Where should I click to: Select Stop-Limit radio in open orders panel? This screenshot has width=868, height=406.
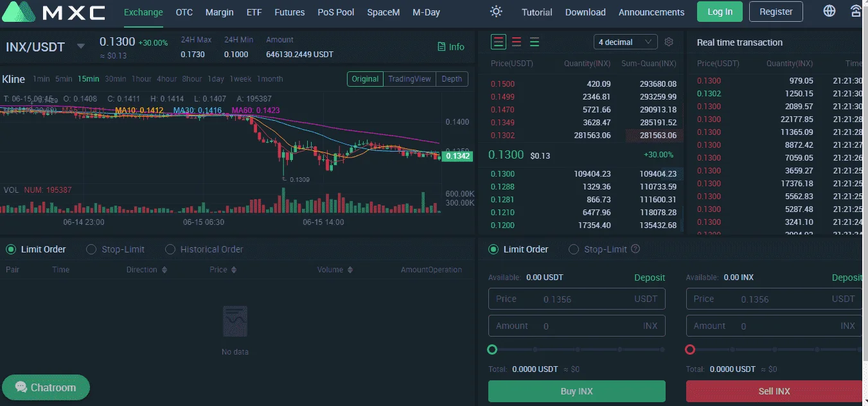(91, 249)
